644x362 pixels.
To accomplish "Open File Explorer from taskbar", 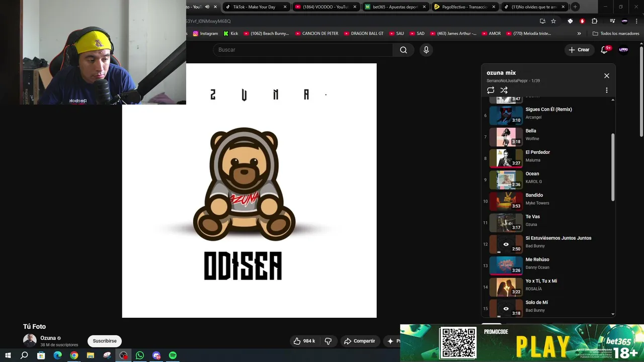I will (91, 355).
